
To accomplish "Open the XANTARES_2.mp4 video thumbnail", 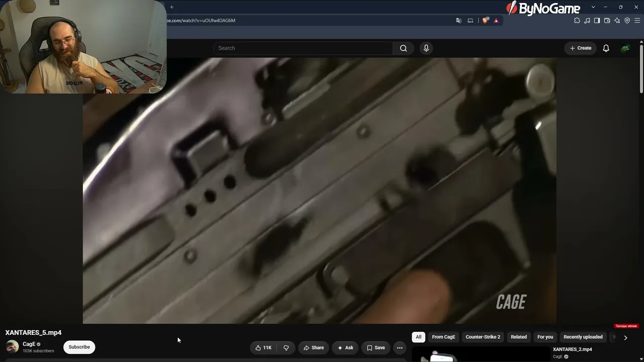I will click(480, 354).
